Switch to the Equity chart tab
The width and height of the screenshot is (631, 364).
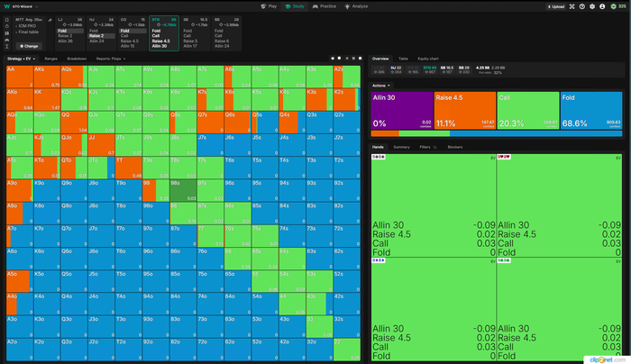pyautogui.click(x=428, y=58)
